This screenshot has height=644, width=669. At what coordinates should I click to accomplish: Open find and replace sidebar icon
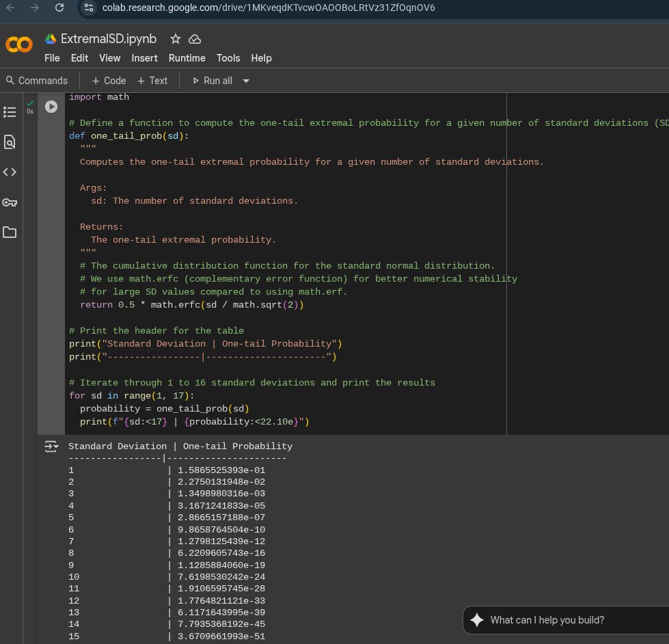pos(10,142)
